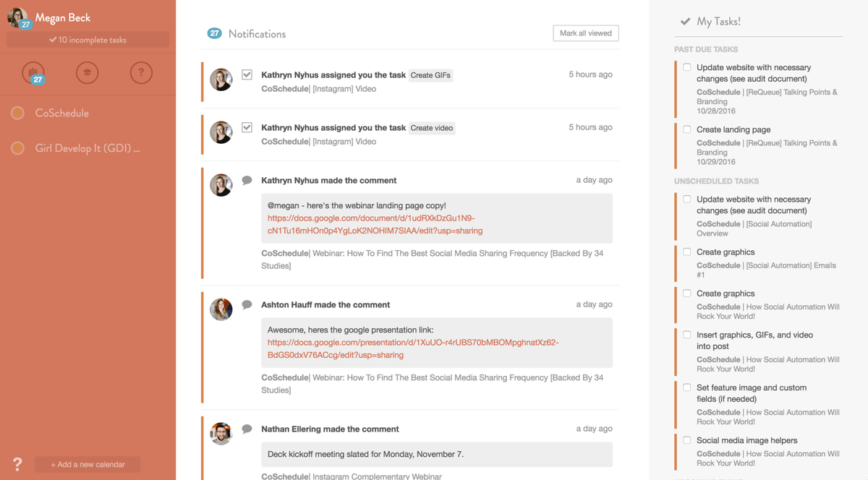Click the Notifications heading
This screenshot has width=868, height=480.
click(x=257, y=34)
